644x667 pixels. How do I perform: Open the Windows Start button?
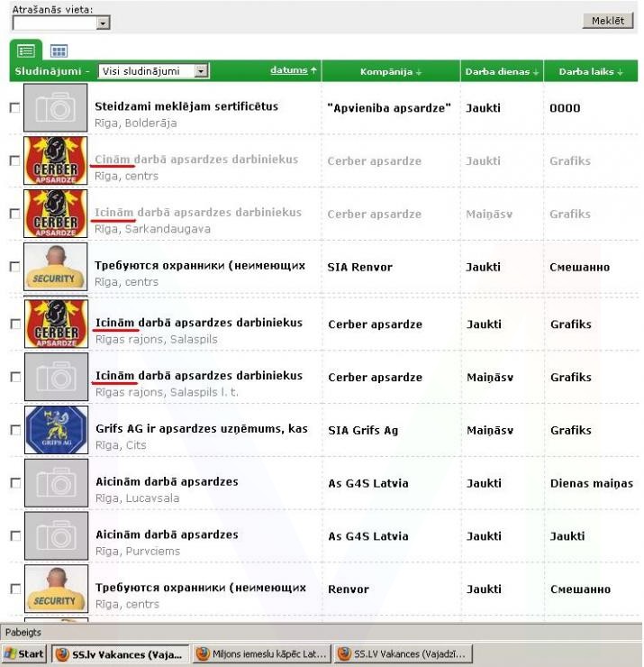point(24,654)
